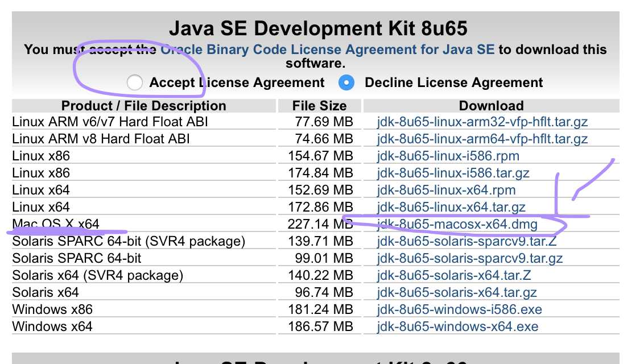Click Linux ARM v6/v7 Hard Float ABI text

(110, 122)
